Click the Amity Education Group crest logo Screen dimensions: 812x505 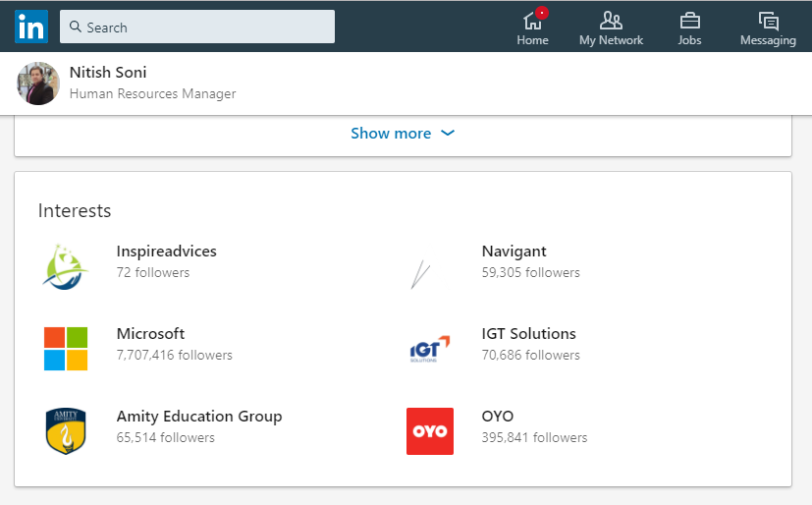pos(66,431)
